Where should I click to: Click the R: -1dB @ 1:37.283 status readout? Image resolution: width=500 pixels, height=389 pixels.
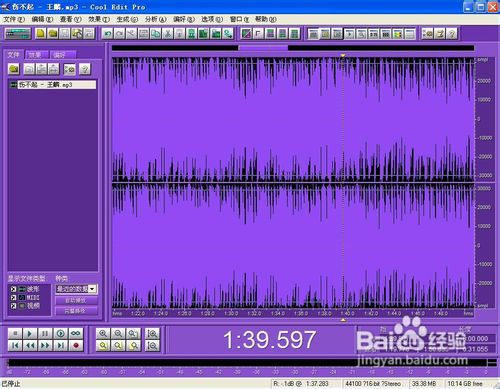(301, 384)
